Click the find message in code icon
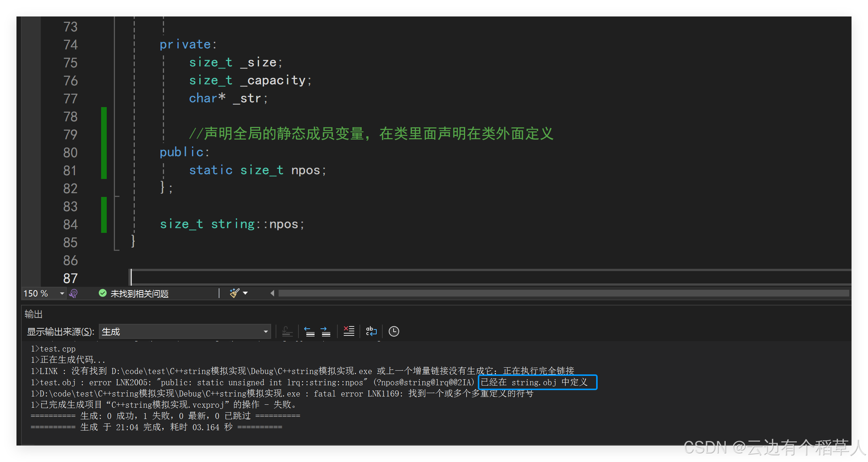The image size is (868, 462). (x=287, y=331)
